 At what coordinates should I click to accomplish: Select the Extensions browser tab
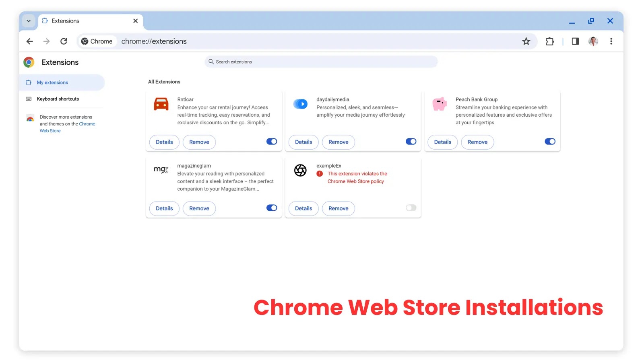pos(91,21)
